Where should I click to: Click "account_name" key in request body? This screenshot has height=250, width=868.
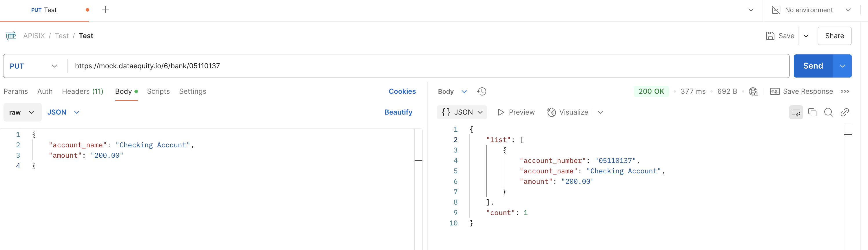click(x=78, y=145)
